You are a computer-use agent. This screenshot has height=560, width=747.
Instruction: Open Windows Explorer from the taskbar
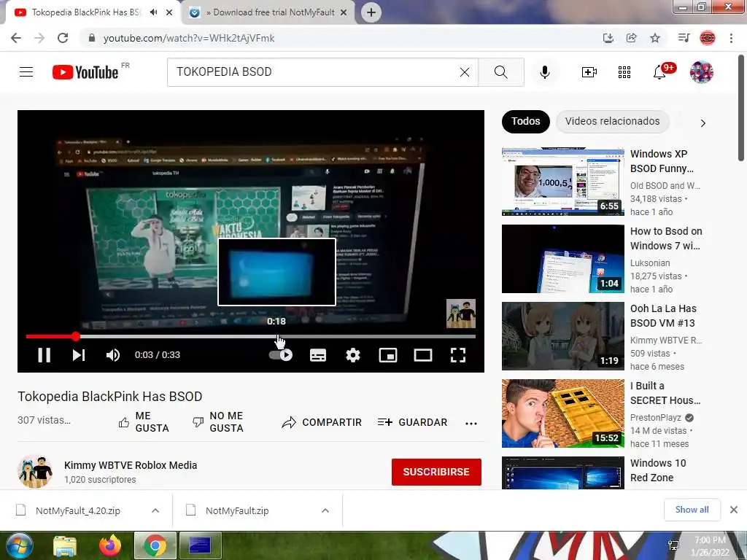(65, 545)
